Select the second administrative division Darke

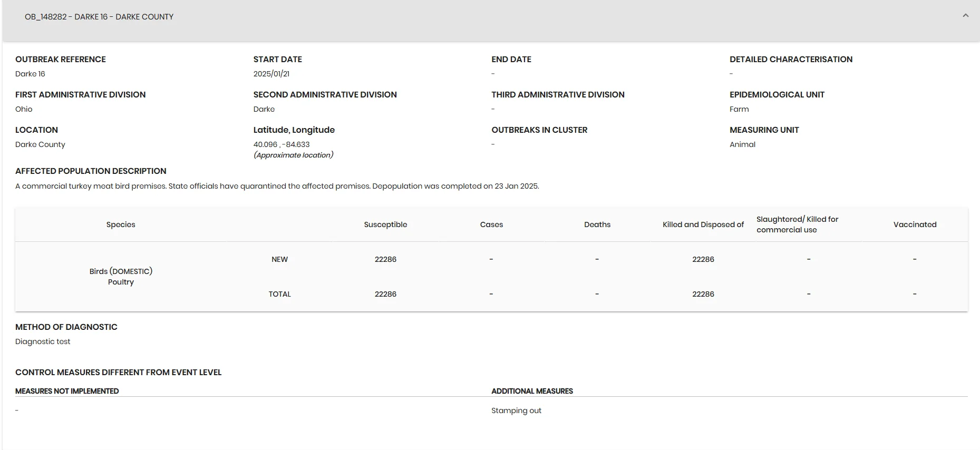[264, 109]
